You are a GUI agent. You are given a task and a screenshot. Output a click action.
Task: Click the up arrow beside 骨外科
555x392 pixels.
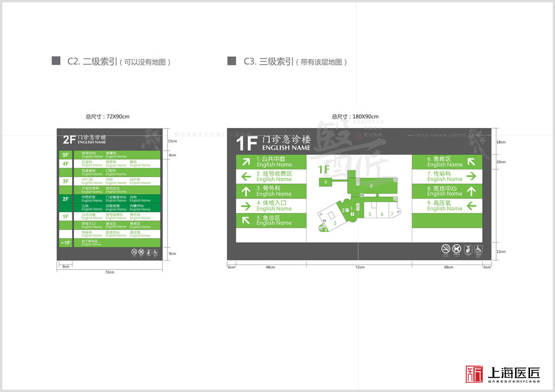tap(246, 191)
